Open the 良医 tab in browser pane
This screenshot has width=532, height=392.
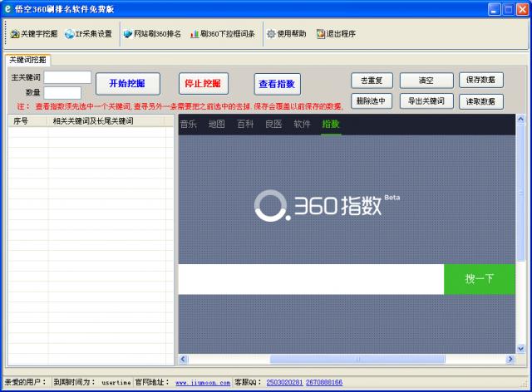click(273, 124)
